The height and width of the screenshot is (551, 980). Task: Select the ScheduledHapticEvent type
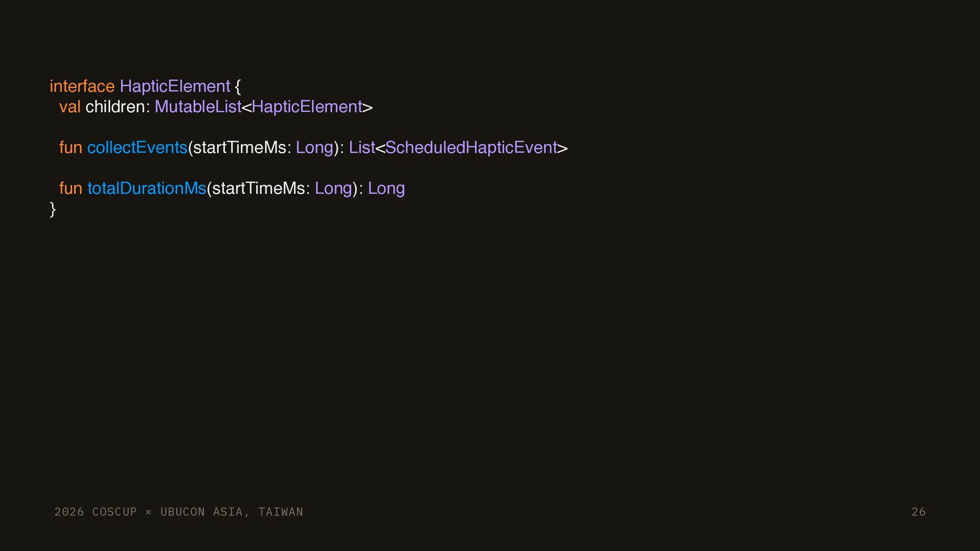pyautogui.click(x=471, y=147)
